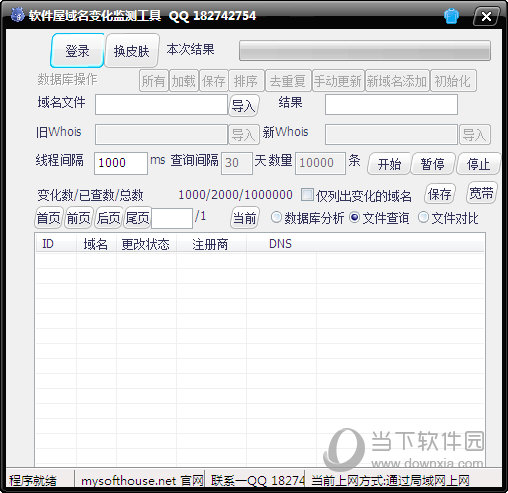
Task: Click the 宽带 button
Action: click(x=481, y=193)
